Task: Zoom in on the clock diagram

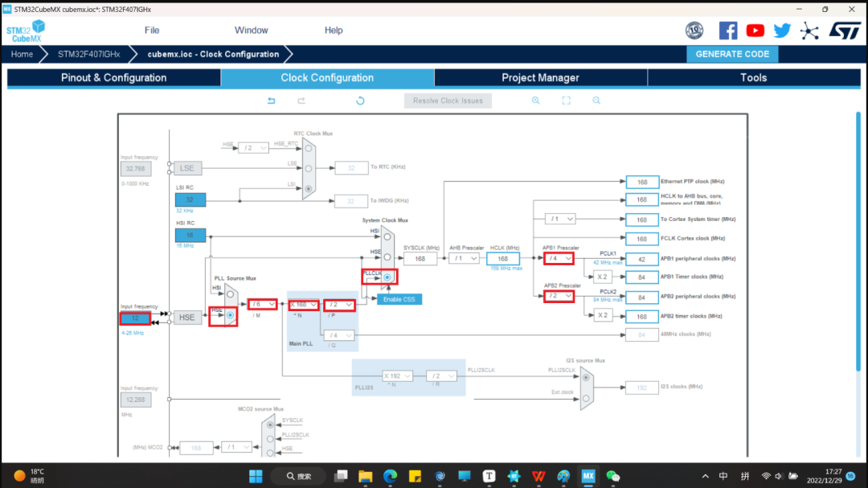Action: 535,100
